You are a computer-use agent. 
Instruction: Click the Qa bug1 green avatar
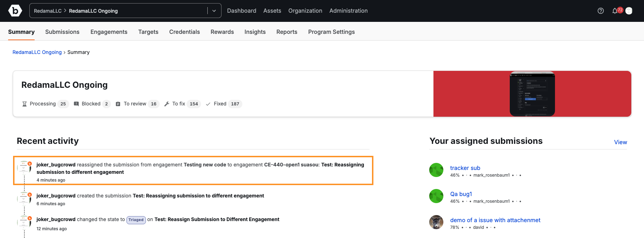point(436,196)
